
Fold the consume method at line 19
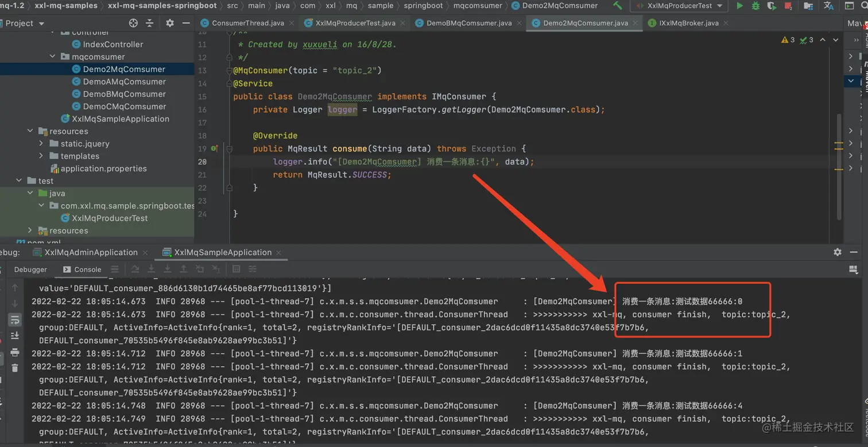click(229, 149)
